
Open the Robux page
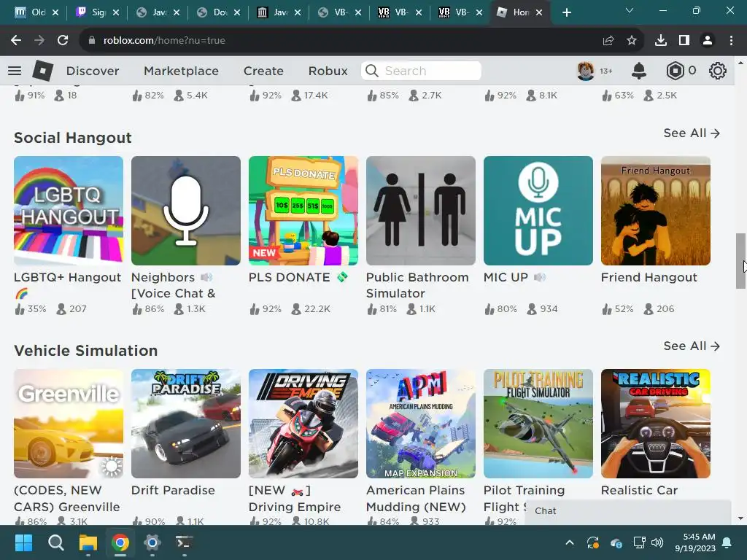point(328,71)
